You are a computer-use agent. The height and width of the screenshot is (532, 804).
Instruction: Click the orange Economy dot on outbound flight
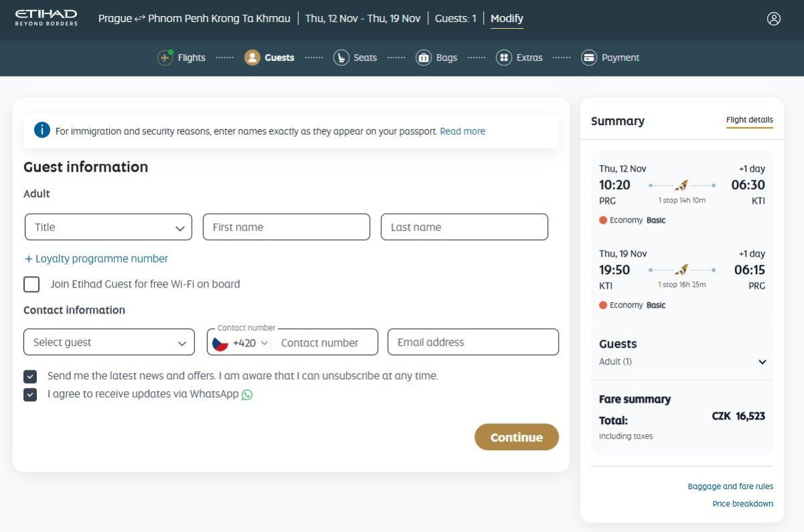[603, 220]
